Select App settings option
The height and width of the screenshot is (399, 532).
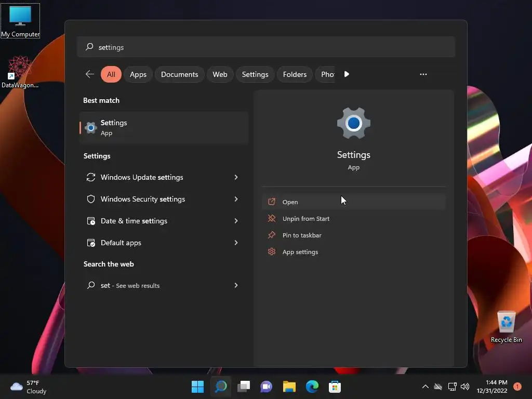(353, 252)
